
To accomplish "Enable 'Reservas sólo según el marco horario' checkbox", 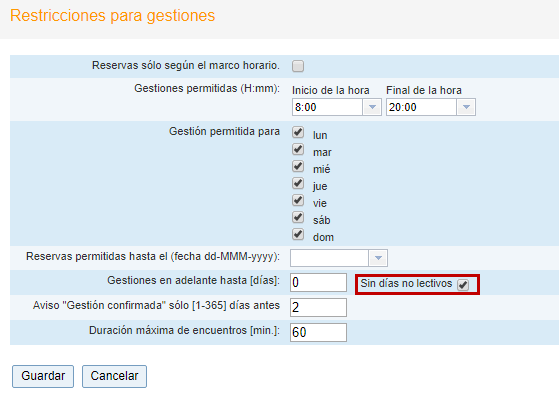I will tap(298, 66).
